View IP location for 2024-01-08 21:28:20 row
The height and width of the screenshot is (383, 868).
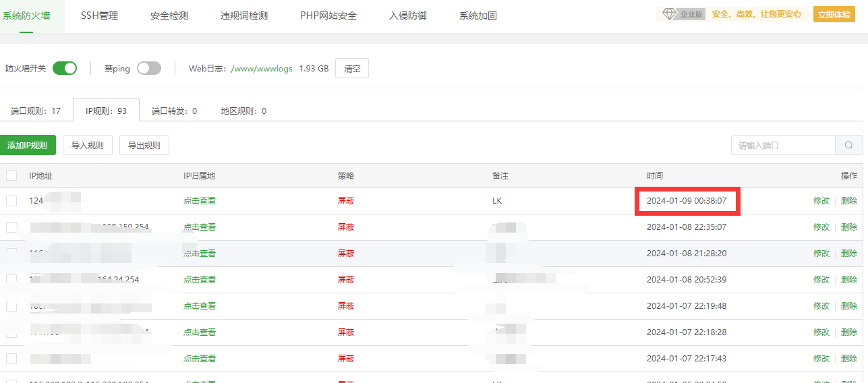coord(200,254)
